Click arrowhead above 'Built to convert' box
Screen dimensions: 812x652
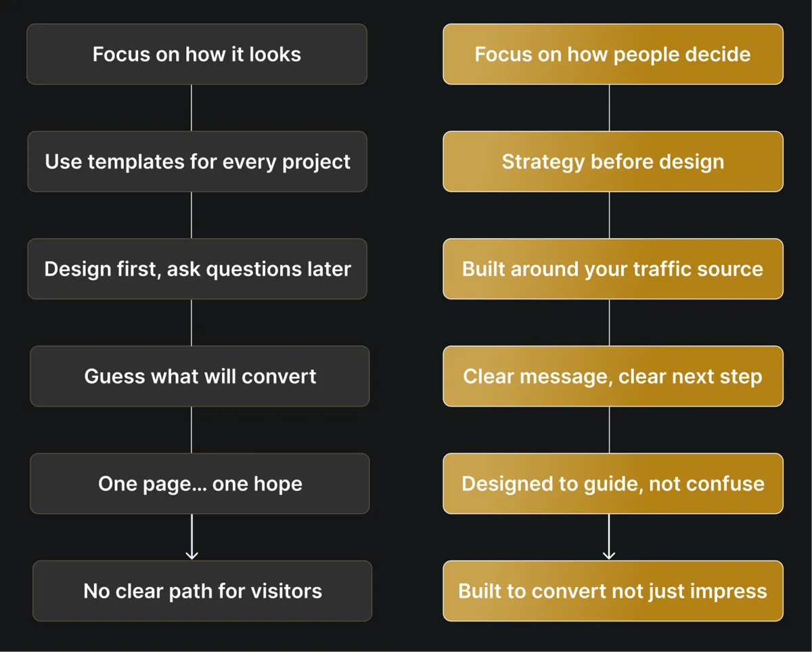point(609,555)
